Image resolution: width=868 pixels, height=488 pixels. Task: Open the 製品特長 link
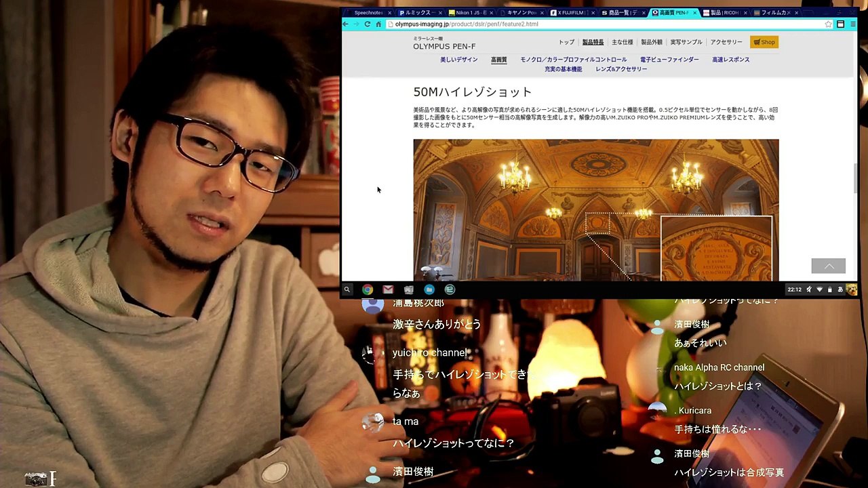(x=593, y=42)
